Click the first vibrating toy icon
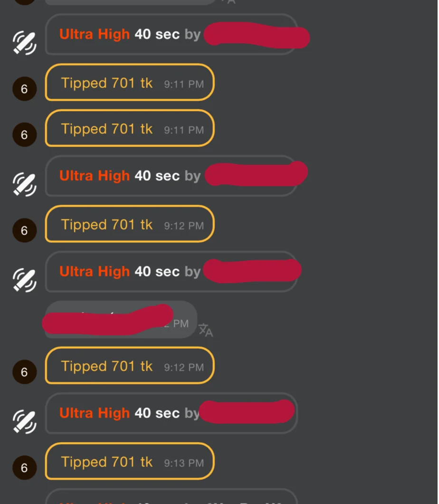Screen dimensions: 439x504 pyautogui.click(x=24, y=42)
